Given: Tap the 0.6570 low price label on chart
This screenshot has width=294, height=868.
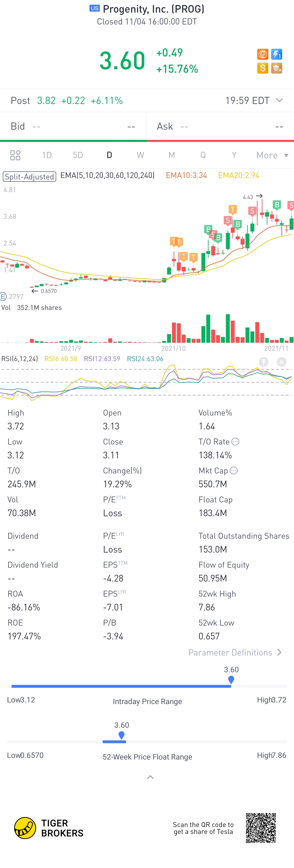Looking at the screenshot, I should tap(49, 291).
